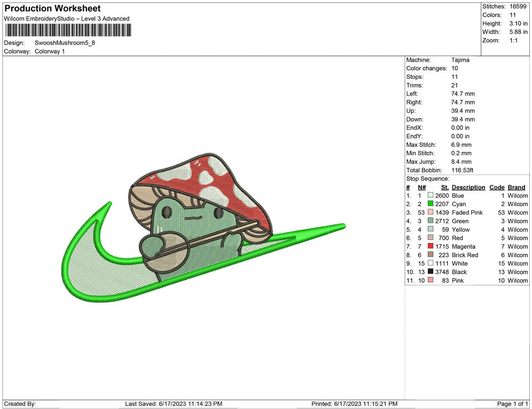Click the St. column header

445,187
